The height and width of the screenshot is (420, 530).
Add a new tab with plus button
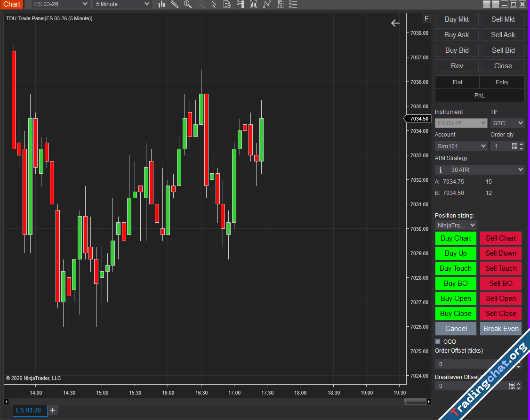(x=53, y=410)
